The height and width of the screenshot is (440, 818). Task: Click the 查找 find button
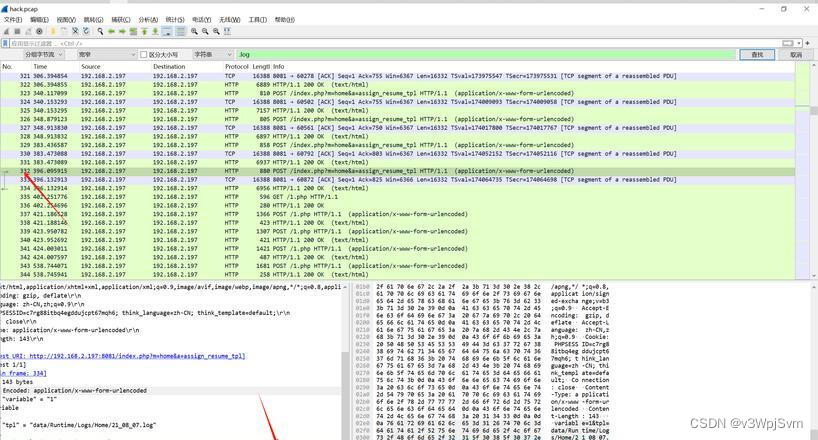(757, 54)
